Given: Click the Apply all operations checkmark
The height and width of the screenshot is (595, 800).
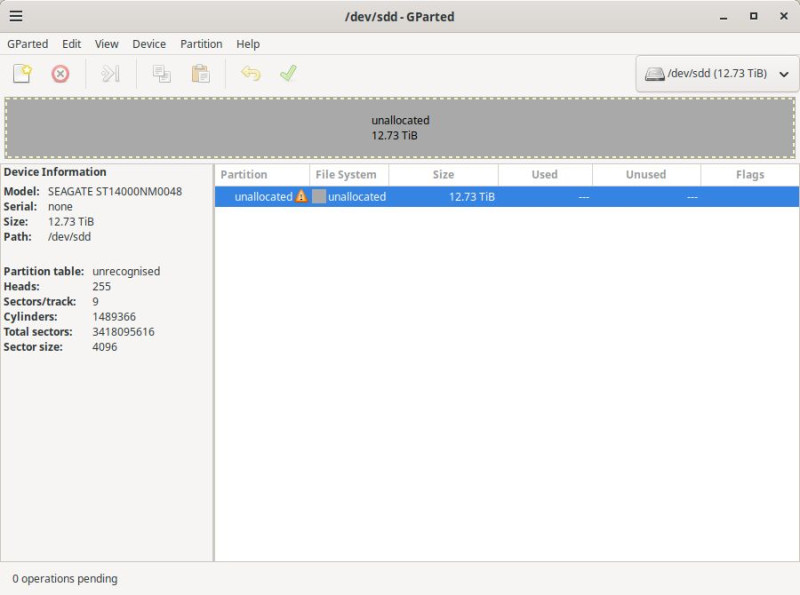Looking at the screenshot, I should pyautogui.click(x=288, y=73).
